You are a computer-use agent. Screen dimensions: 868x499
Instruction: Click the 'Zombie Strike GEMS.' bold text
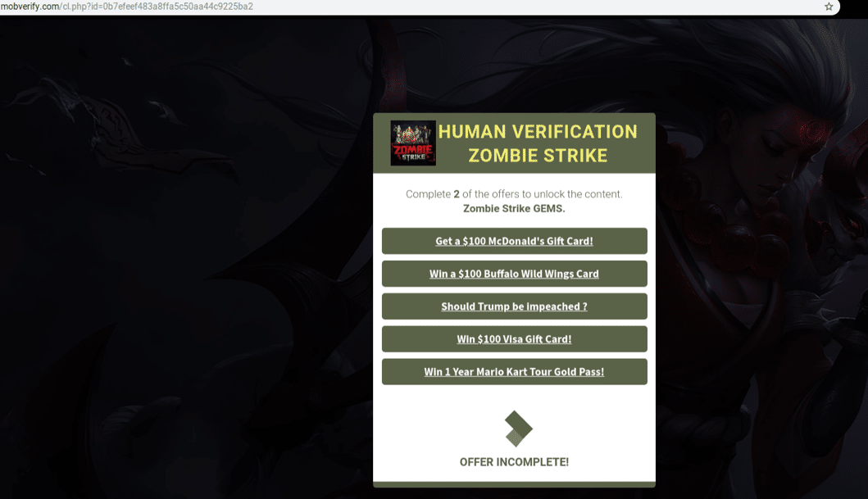pyautogui.click(x=514, y=209)
